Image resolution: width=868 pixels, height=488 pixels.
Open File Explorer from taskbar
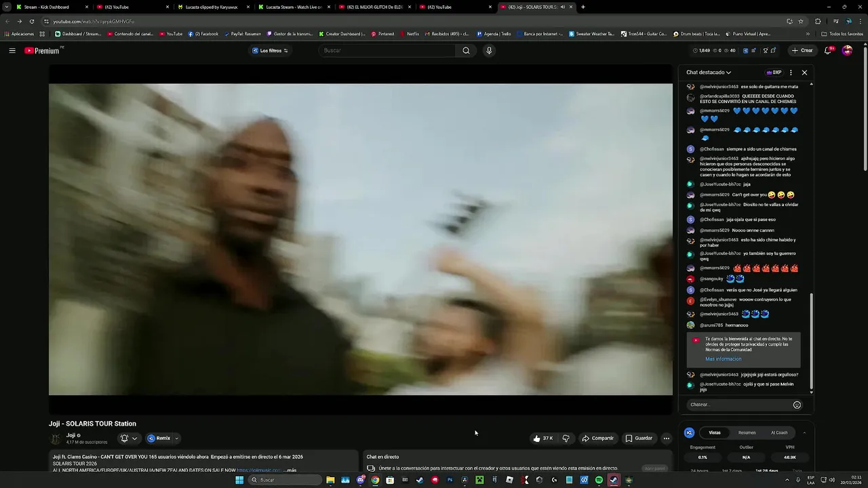click(330, 480)
